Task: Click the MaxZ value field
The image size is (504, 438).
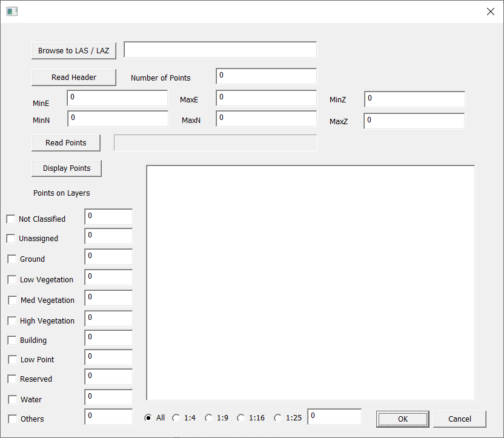Action: point(414,121)
